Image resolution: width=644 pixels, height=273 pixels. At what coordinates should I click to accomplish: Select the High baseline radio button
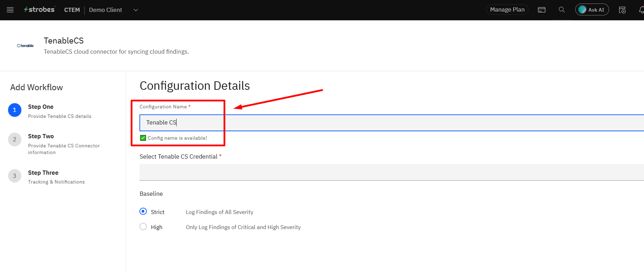[x=143, y=227]
